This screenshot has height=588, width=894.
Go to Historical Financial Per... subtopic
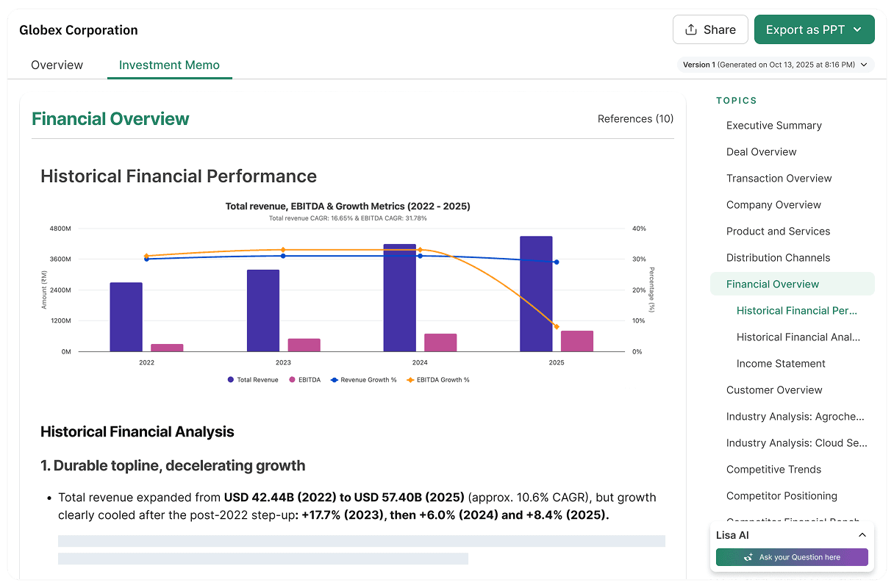(797, 311)
